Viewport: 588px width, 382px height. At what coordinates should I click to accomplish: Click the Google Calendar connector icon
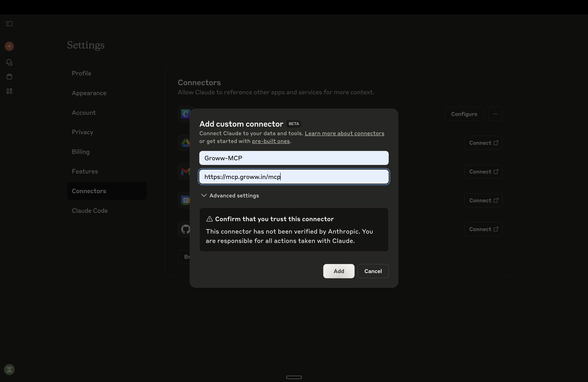point(185,200)
